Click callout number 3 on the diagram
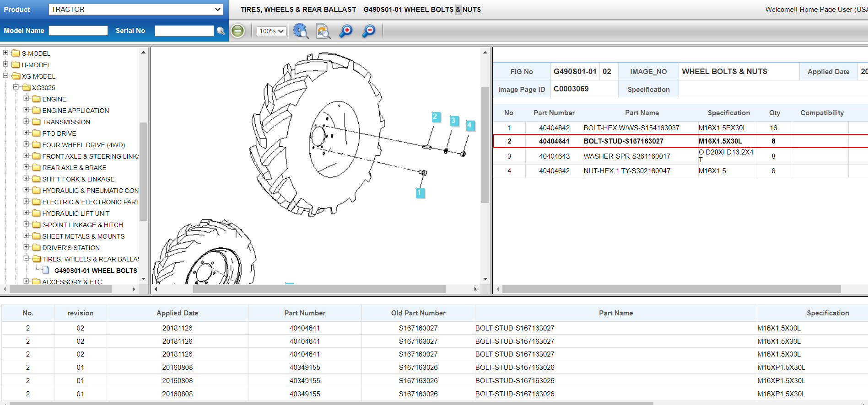 (x=453, y=121)
